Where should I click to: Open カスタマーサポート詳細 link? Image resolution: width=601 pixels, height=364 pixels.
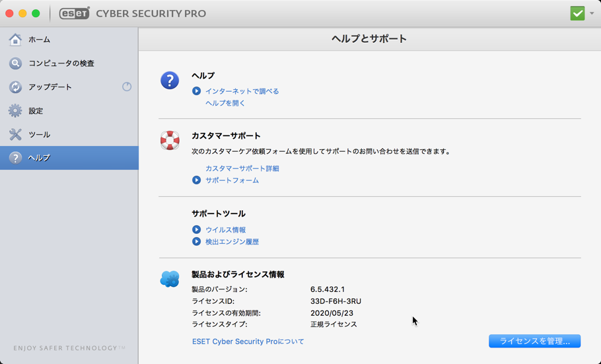tap(242, 168)
